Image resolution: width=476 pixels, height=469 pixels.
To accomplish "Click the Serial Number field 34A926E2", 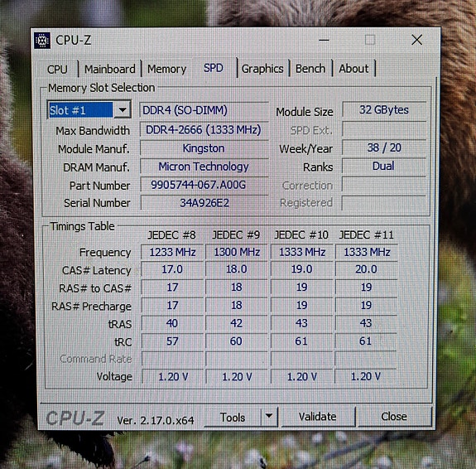I will tap(204, 203).
